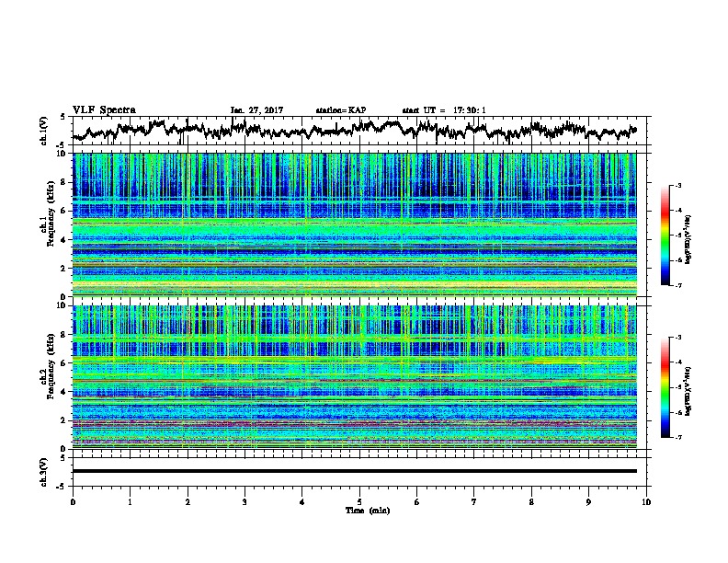Click the thick black ch.3 trace line

354,471
